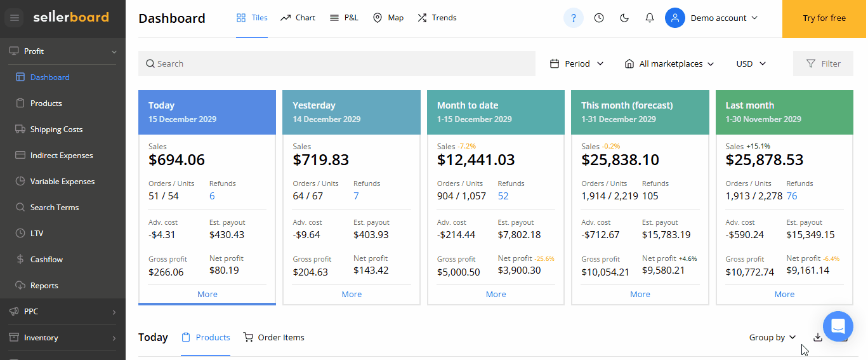Open the help question mark icon

tap(573, 18)
